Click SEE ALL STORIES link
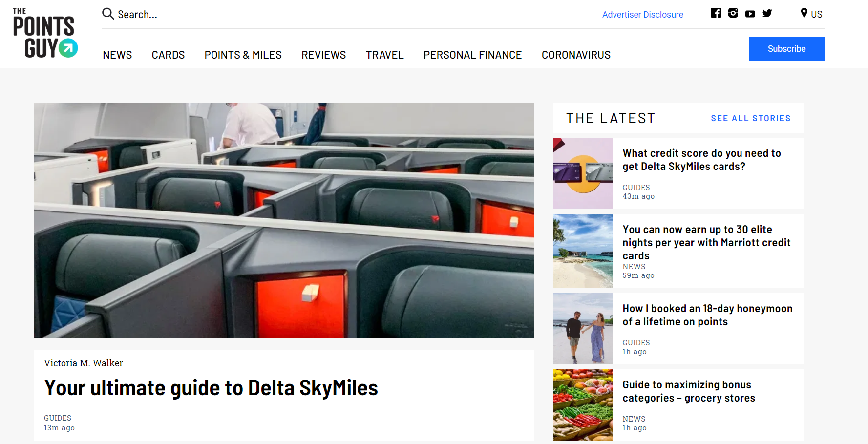Screen dimensions: 868x444 (x=751, y=118)
